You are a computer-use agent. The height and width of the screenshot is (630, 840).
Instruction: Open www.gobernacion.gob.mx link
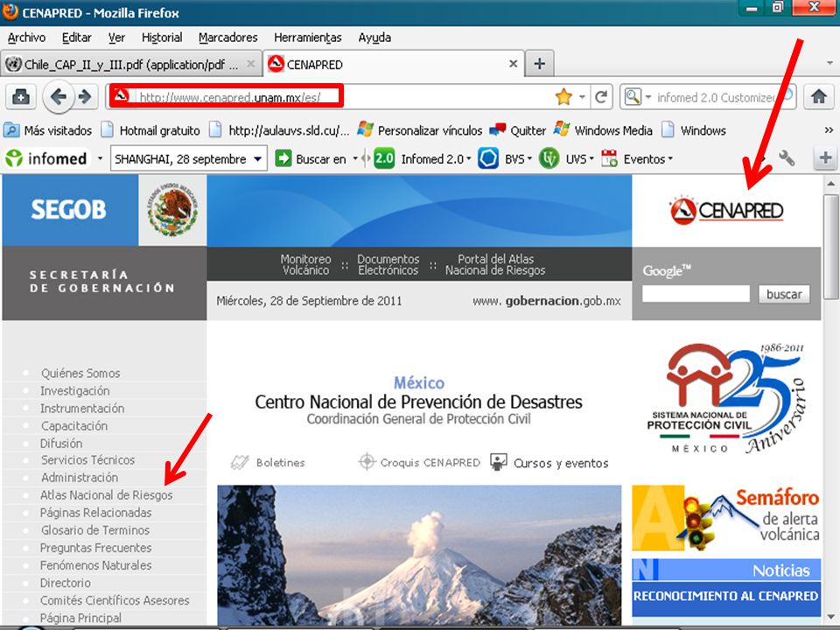(x=546, y=301)
